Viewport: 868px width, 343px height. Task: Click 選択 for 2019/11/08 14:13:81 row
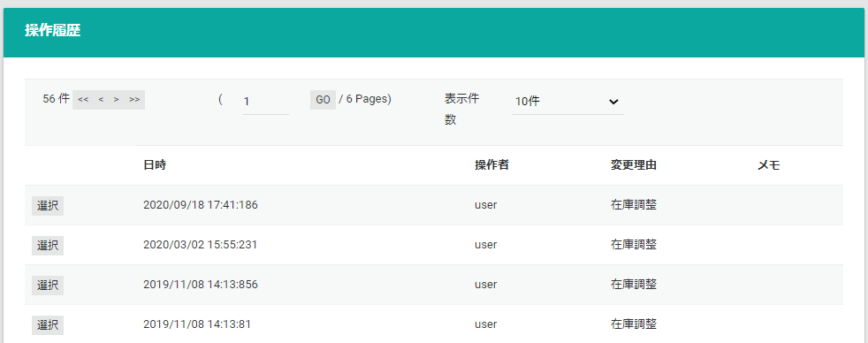48,324
